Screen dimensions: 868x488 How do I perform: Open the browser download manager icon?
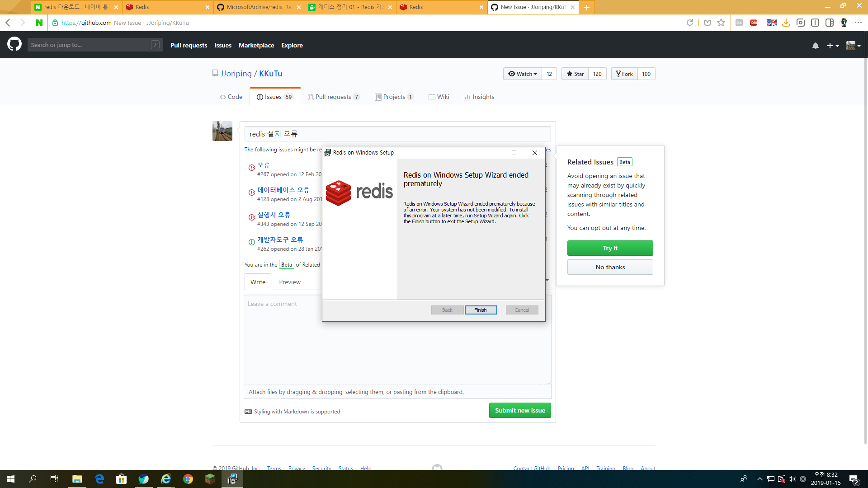[x=786, y=23]
